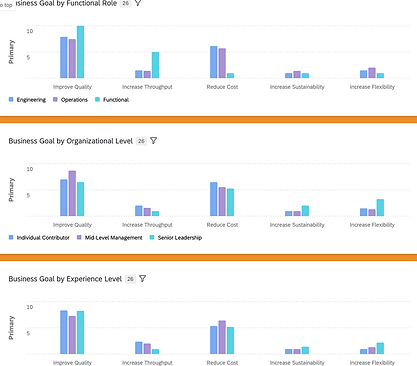Click Increase Sustainability label in Organizational Level chart
Screen dimensions: 417x366
tap(297, 225)
